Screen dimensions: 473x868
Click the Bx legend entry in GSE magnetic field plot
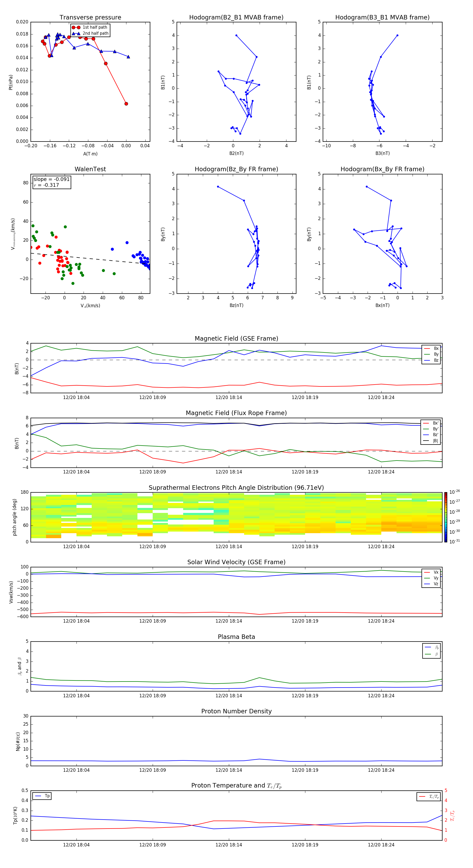[x=431, y=349]
